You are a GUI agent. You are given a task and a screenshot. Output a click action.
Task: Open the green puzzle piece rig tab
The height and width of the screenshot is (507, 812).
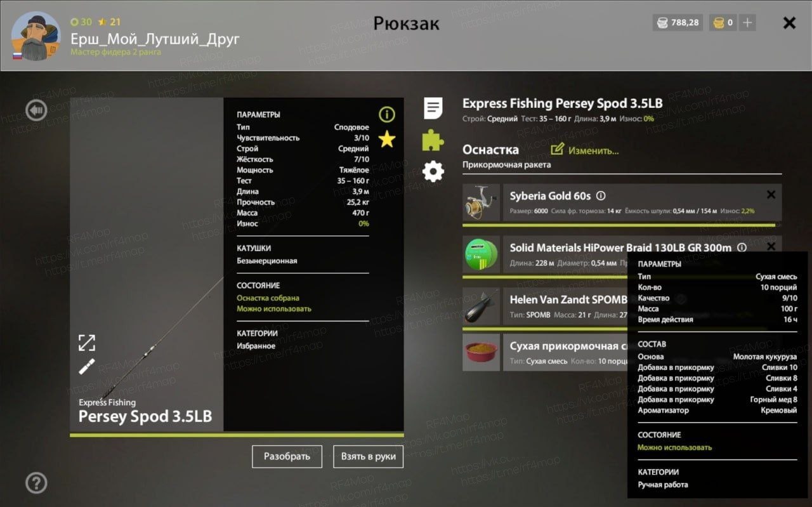[x=433, y=140]
